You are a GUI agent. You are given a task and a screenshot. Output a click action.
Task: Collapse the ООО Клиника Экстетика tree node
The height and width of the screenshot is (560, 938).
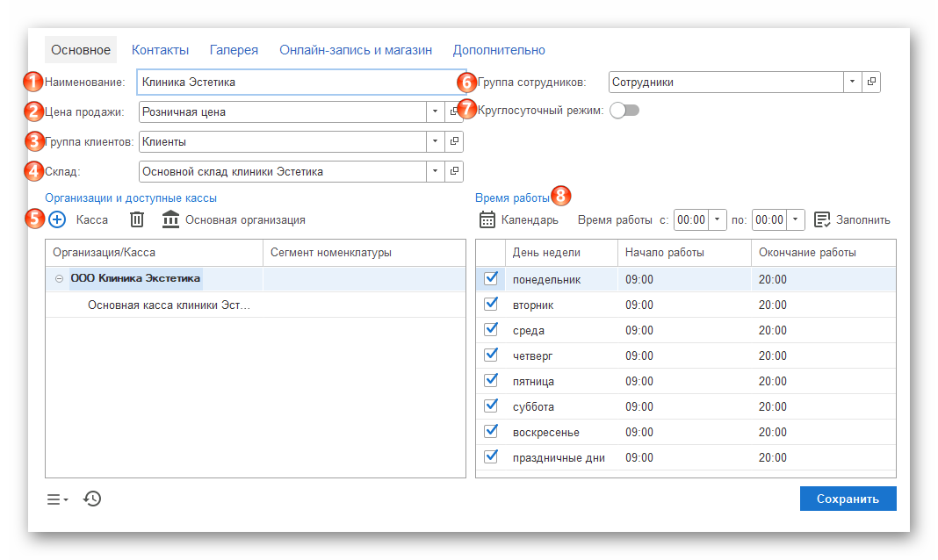point(59,279)
